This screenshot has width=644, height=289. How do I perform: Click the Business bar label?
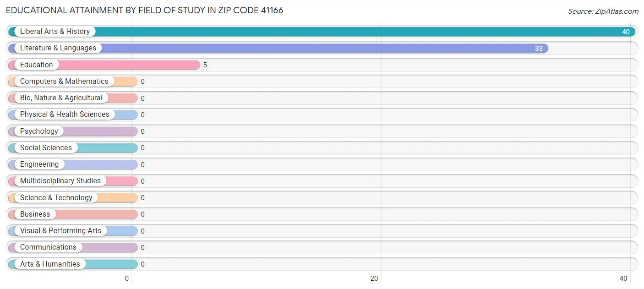click(x=35, y=214)
